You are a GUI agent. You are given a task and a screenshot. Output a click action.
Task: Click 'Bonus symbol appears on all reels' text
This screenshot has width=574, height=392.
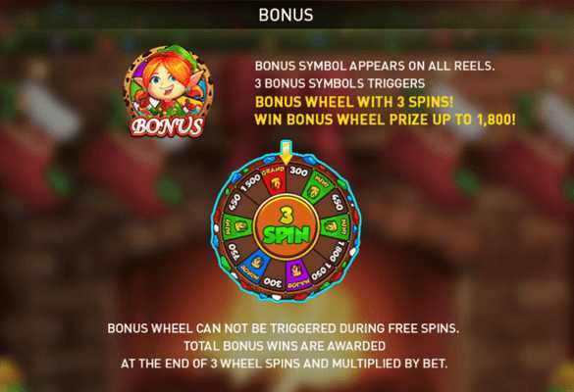click(x=375, y=66)
